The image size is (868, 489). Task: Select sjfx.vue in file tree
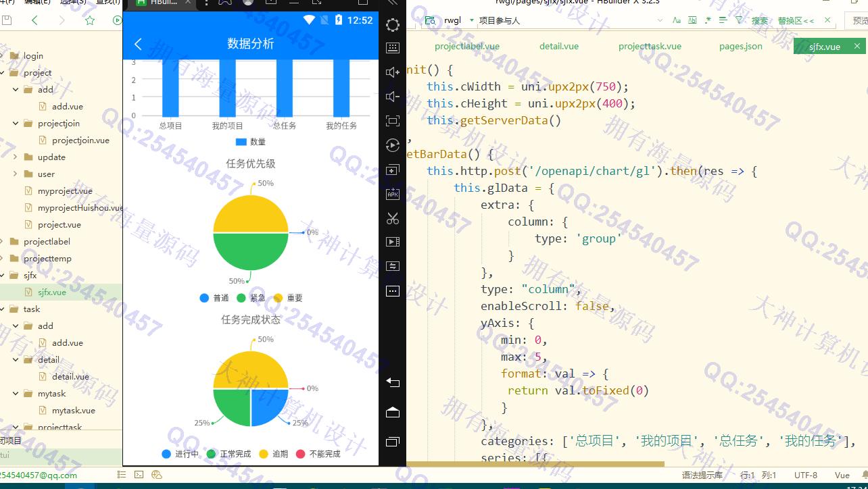click(52, 292)
